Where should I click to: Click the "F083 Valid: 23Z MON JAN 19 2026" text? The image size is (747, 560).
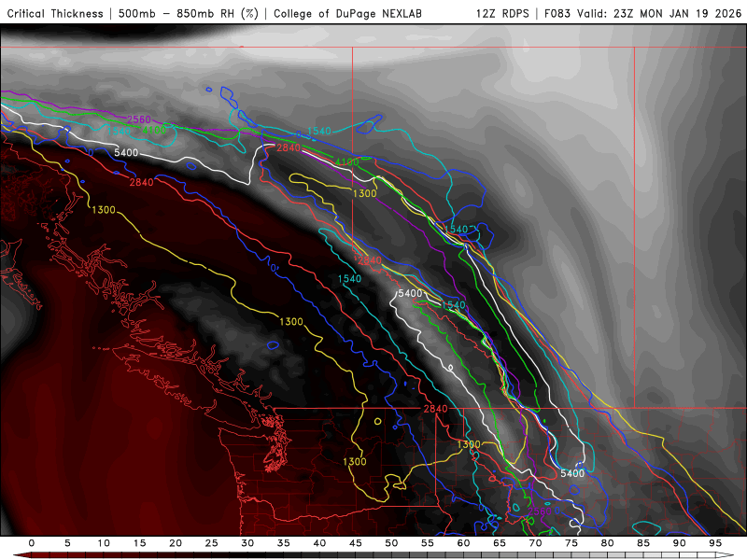pos(642,13)
